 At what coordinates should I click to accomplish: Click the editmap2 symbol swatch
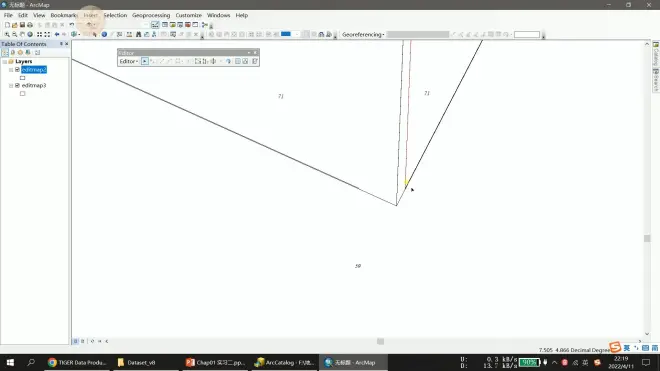(x=22, y=78)
